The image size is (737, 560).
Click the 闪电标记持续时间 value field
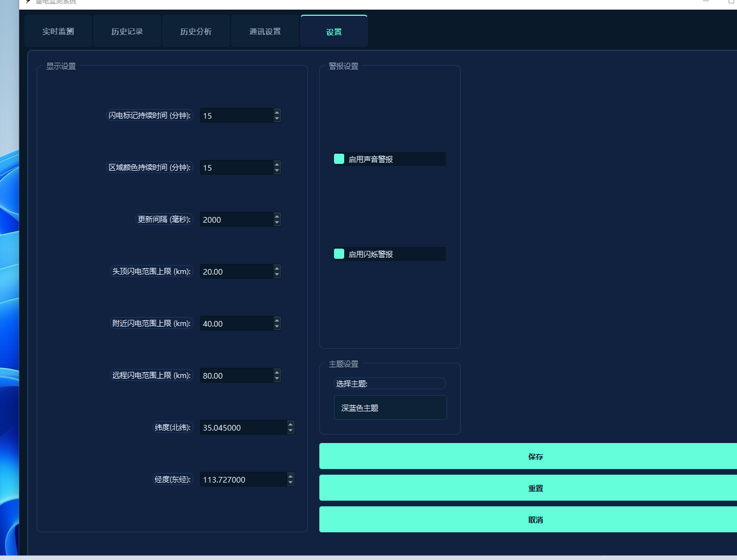(x=236, y=115)
